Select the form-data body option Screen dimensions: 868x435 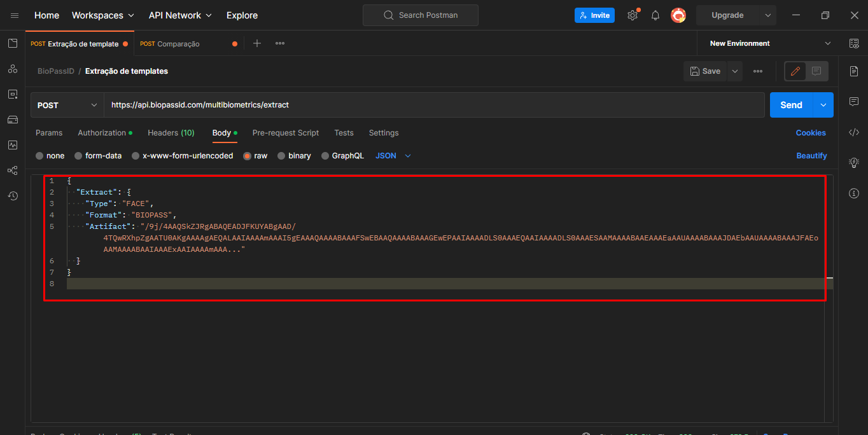(98, 156)
